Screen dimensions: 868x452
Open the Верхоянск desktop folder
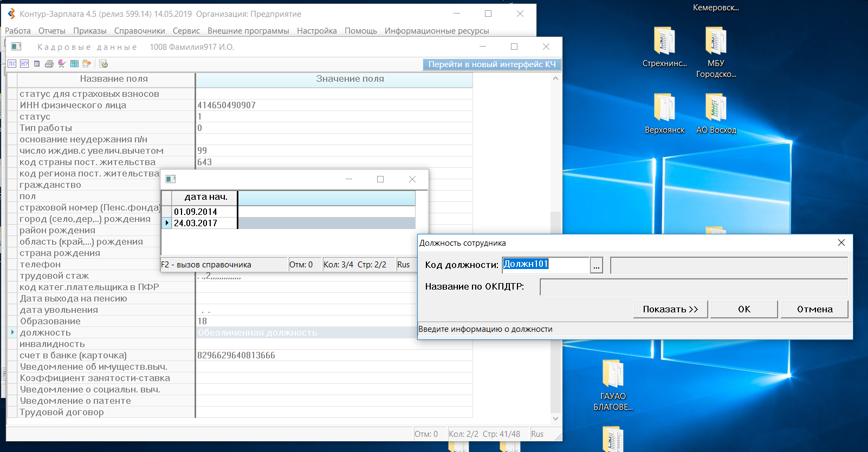[664, 114]
